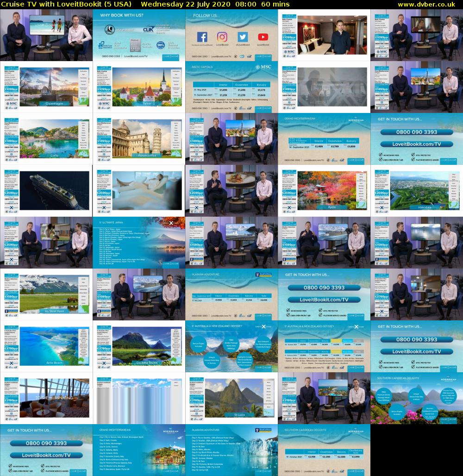Open the Hakodate aerial view thumbnail
Viewport: 463px width, 476px height.
[x=417, y=191]
